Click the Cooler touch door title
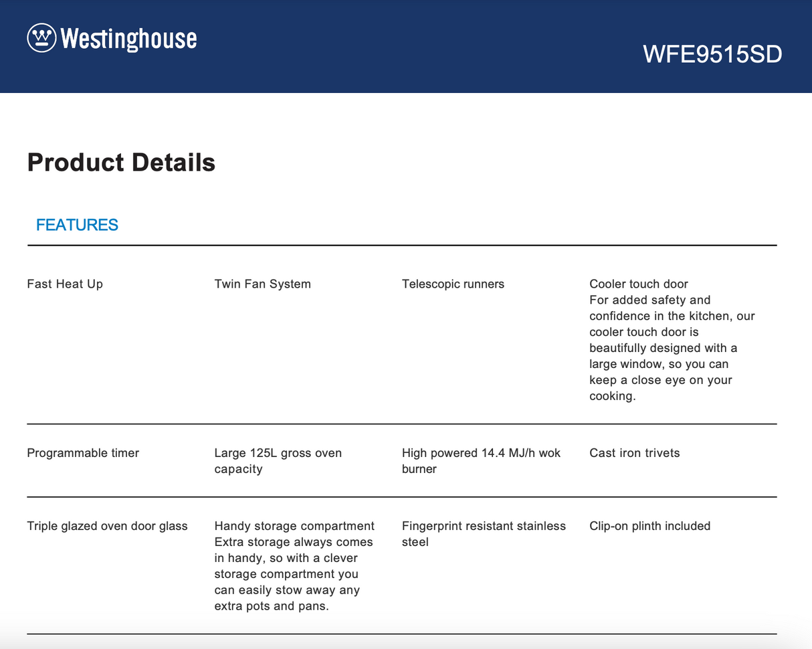Image resolution: width=812 pixels, height=649 pixels. point(639,284)
